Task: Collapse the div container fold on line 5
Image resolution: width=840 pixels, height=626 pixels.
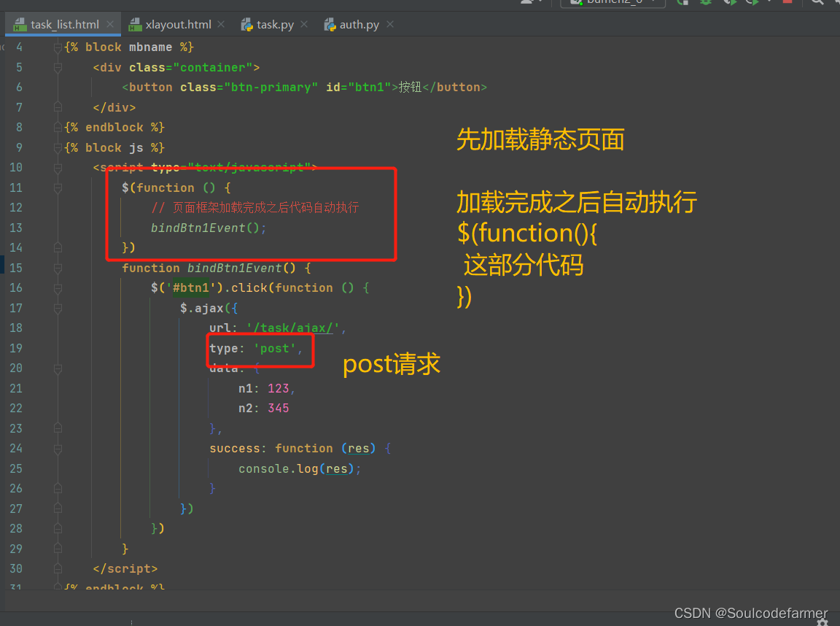Action: coord(58,68)
